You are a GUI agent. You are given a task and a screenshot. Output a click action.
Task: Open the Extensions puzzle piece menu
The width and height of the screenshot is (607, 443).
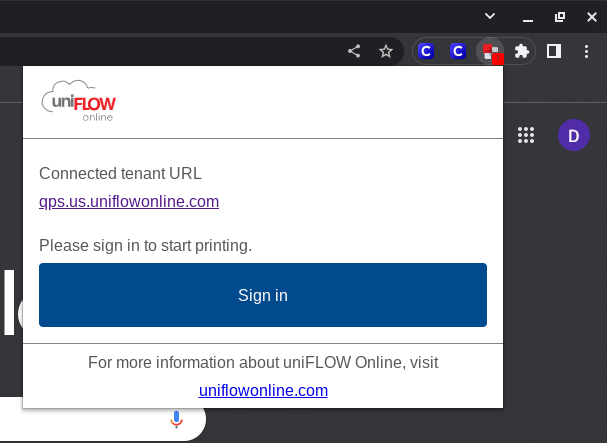point(521,51)
